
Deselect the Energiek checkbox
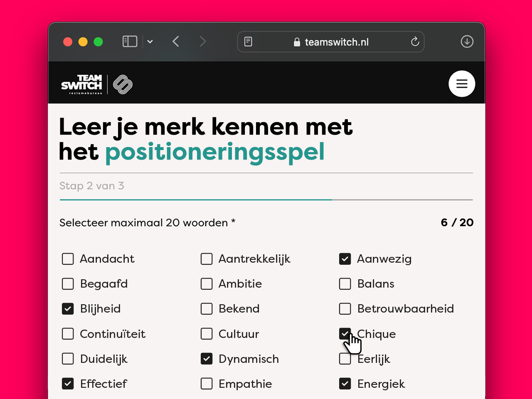345,384
